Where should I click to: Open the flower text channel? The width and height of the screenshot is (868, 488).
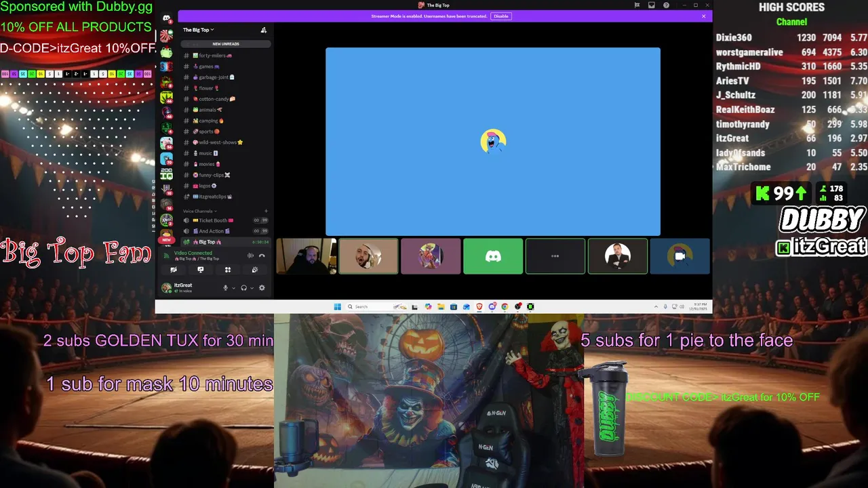tap(226, 88)
